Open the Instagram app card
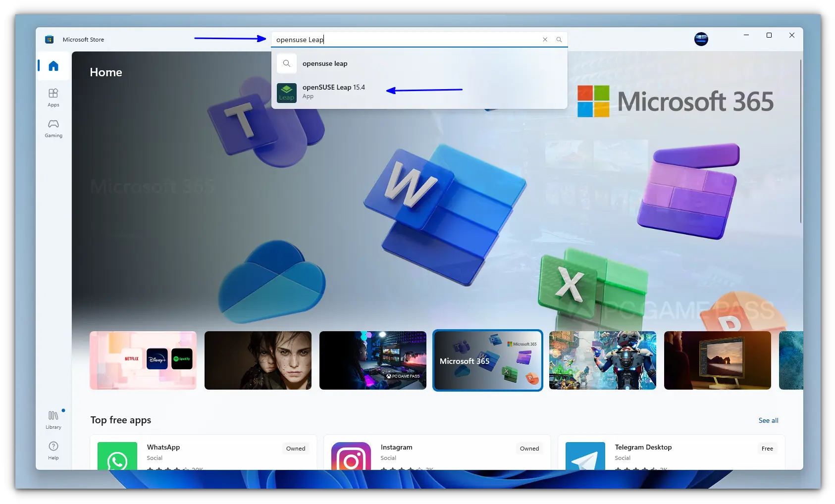This screenshot has height=504, width=835. click(x=437, y=452)
